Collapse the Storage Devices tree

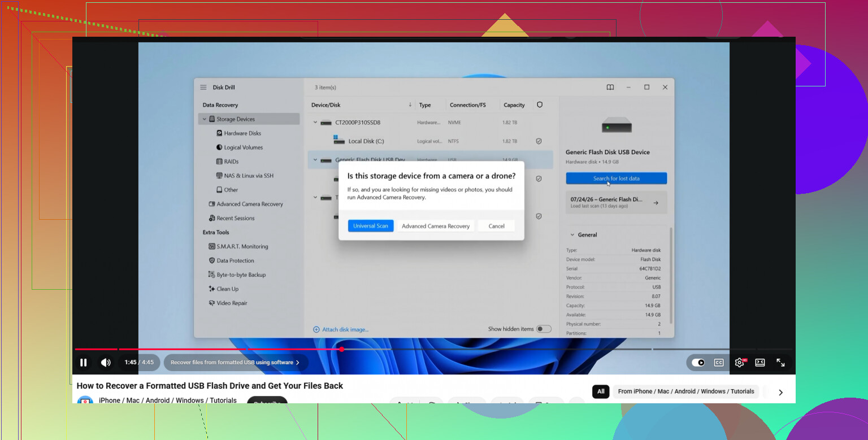coord(205,119)
